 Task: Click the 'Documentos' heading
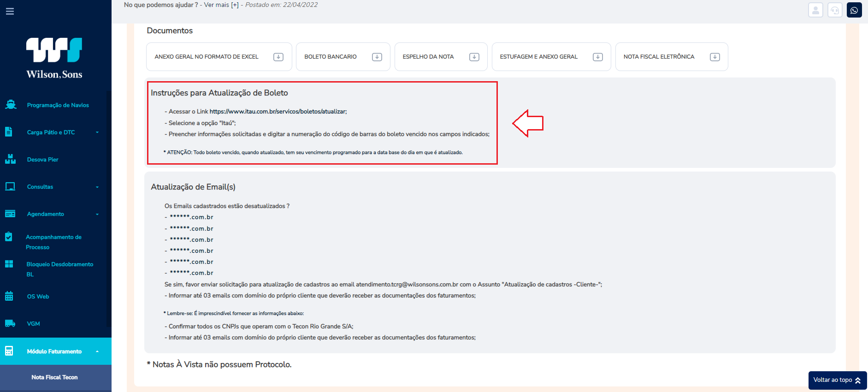(x=170, y=30)
